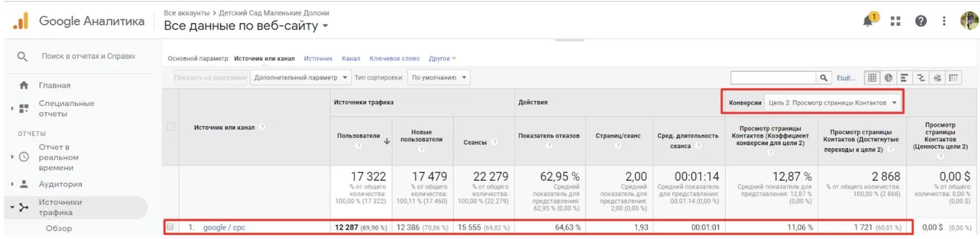Sort by Страниц/сеанс column header
Screen dimensions: 980x239
(618, 136)
